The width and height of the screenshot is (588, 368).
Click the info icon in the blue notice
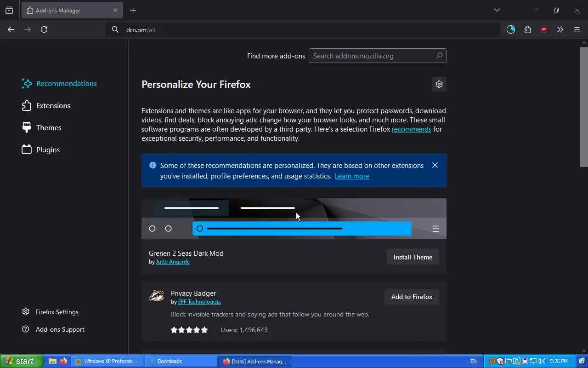click(153, 165)
